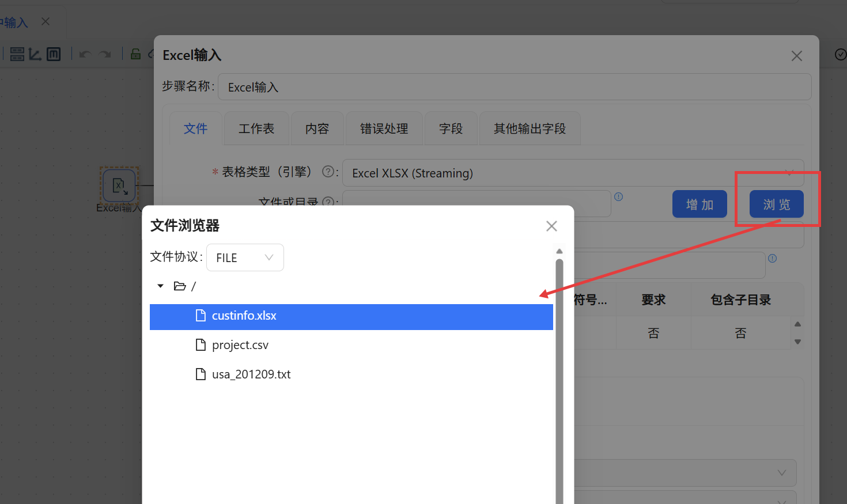847x504 pixels.
Task: Close the Excel输入 dialog
Action: pyautogui.click(x=797, y=56)
